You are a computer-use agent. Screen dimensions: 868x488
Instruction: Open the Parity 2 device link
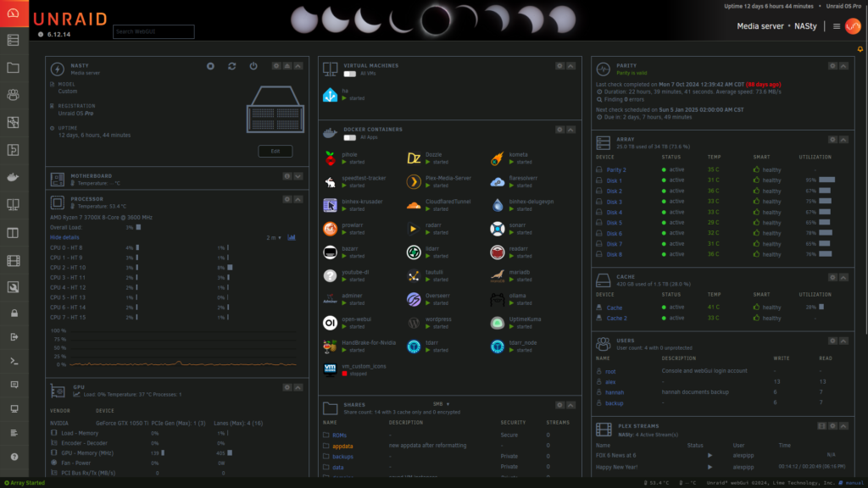pos(616,169)
